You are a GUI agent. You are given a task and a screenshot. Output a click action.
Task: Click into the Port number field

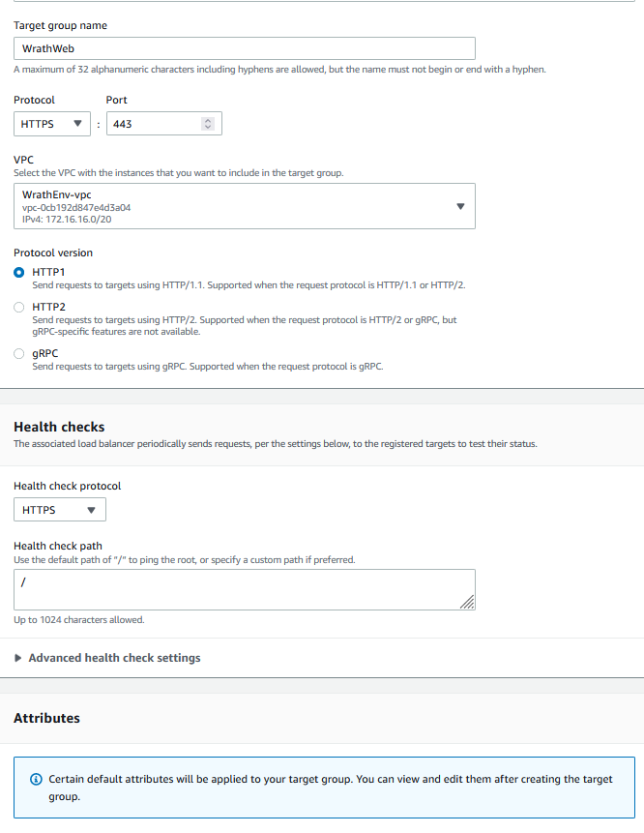pyautogui.click(x=155, y=124)
